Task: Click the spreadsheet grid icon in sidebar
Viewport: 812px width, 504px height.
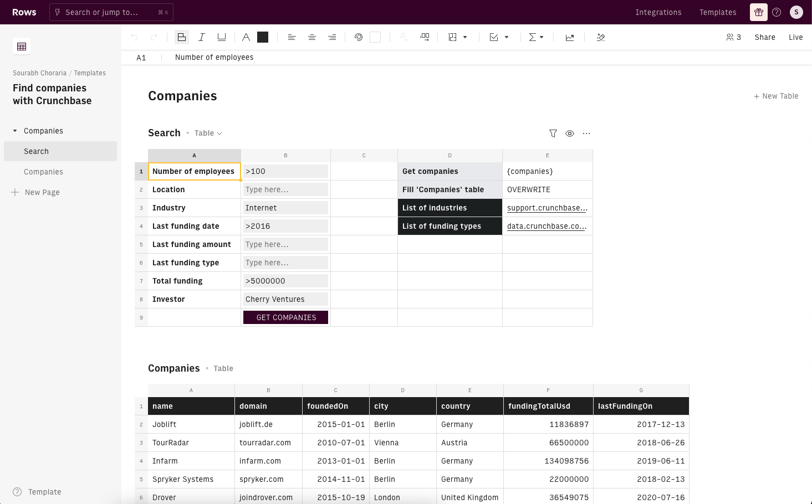Action: tap(22, 47)
